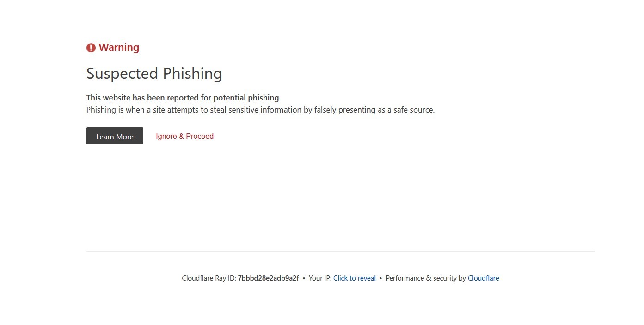Click the red exclamation warning icon
644x325 pixels.
91,48
